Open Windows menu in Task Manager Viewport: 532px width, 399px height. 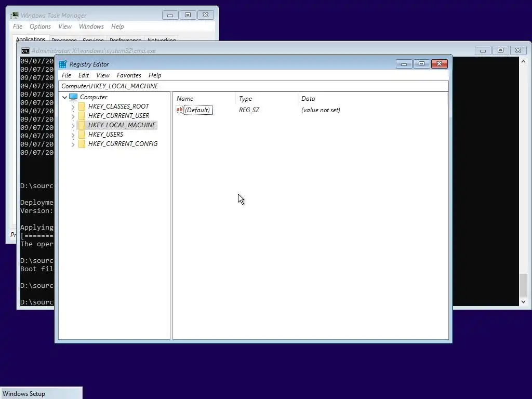91,26
